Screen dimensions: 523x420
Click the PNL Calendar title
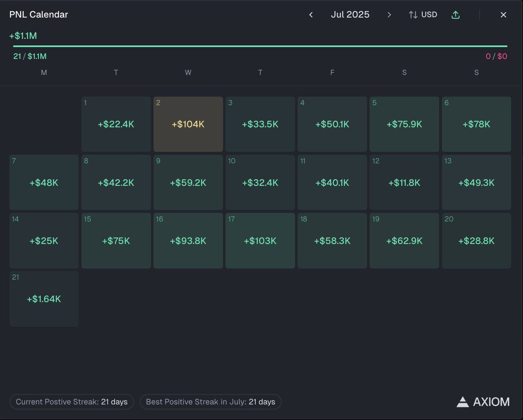pyautogui.click(x=39, y=14)
